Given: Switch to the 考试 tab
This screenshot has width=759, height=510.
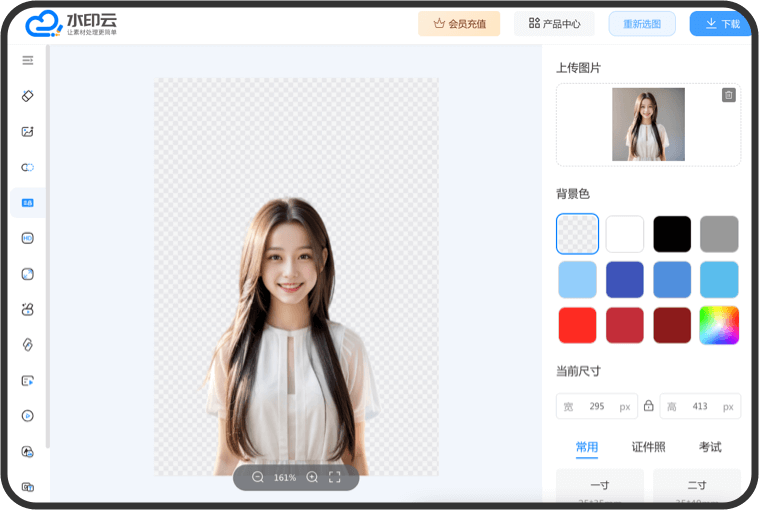Looking at the screenshot, I should pos(710,447).
